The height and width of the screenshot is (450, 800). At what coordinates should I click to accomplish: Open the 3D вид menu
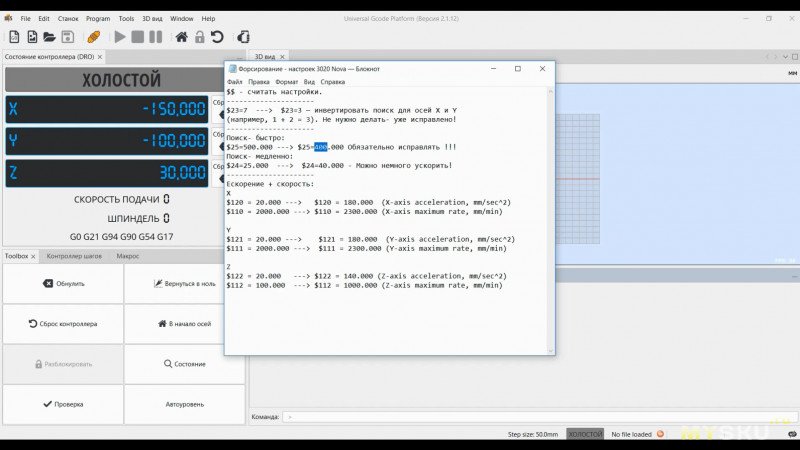coord(152,18)
